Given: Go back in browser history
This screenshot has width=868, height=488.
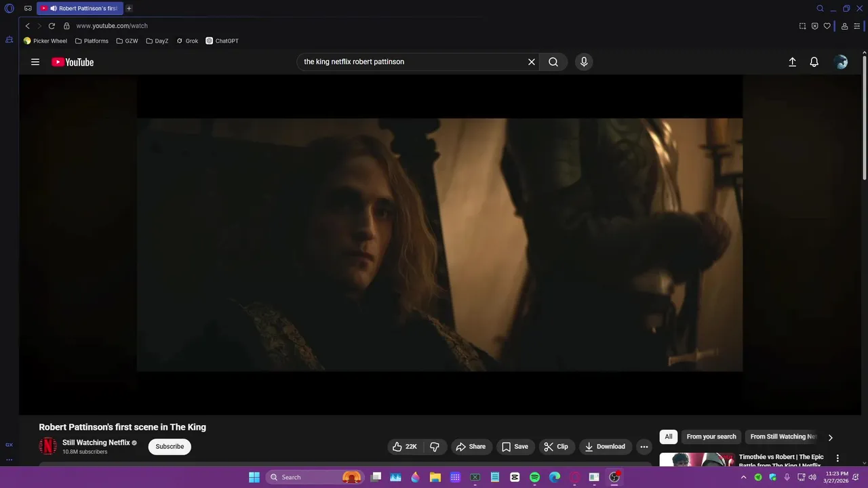Looking at the screenshot, I should coord(27,26).
